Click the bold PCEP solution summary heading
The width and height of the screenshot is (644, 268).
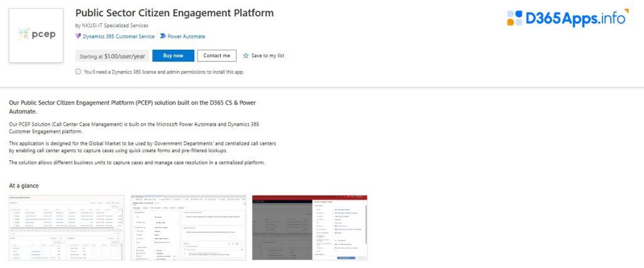(132, 107)
